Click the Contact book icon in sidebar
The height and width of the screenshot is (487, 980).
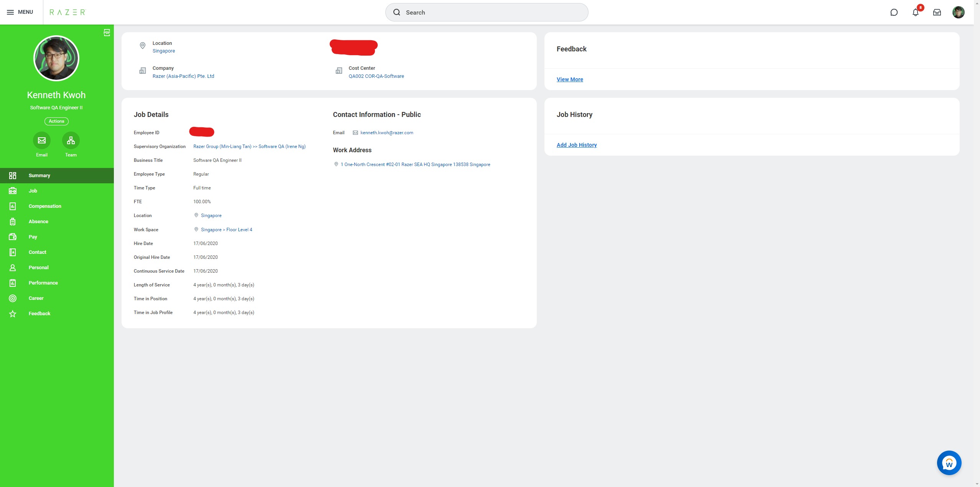[x=13, y=252]
